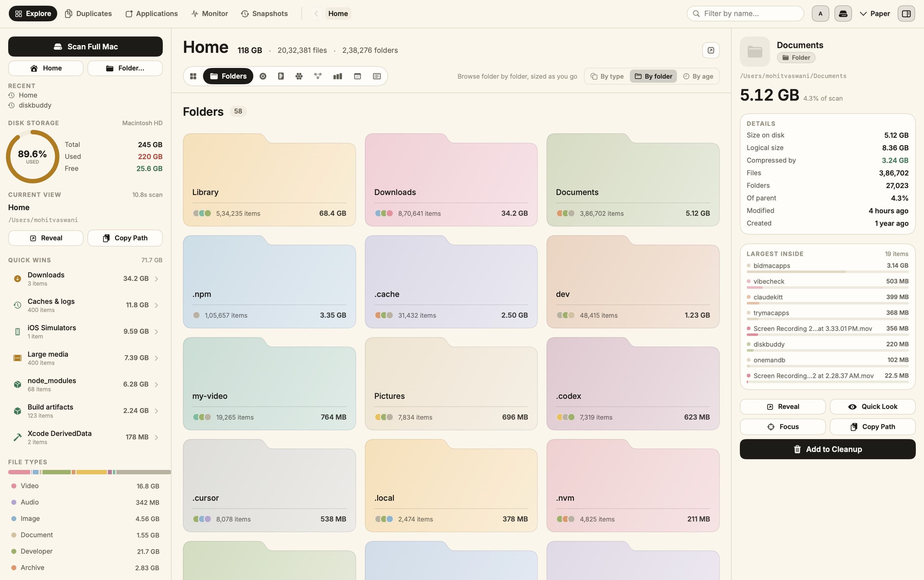Expand Caches & logs chevron

coord(157,305)
